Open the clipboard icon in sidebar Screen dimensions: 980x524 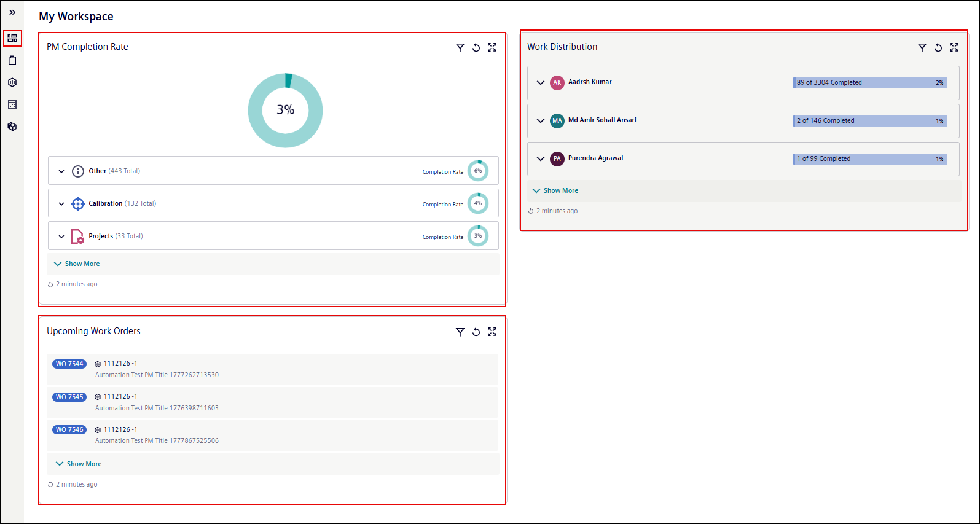pos(12,60)
